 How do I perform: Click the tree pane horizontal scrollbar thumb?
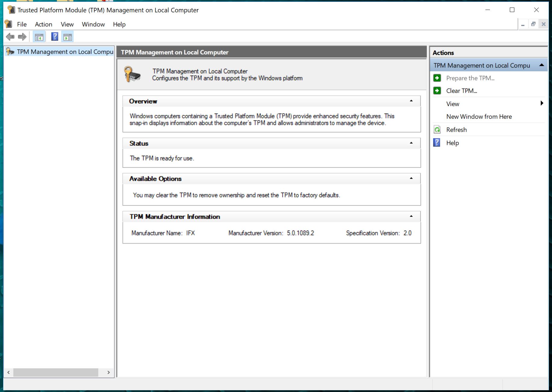tap(56, 372)
